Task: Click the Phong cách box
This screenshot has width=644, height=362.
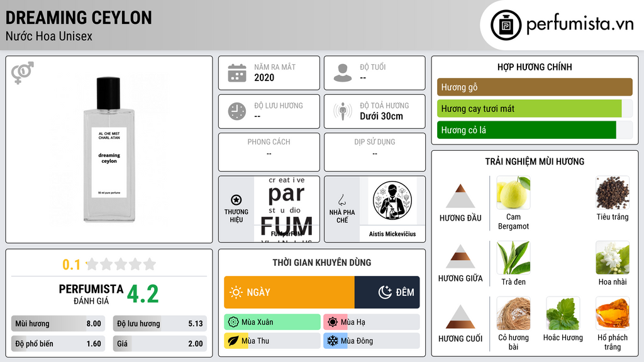Action: pyautogui.click(x=269, y=152)
